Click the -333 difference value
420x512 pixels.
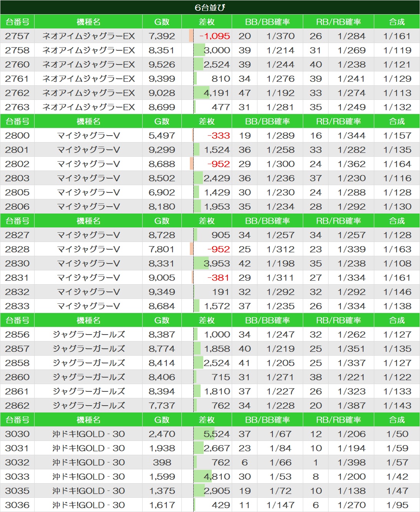(x=219, y=136)
